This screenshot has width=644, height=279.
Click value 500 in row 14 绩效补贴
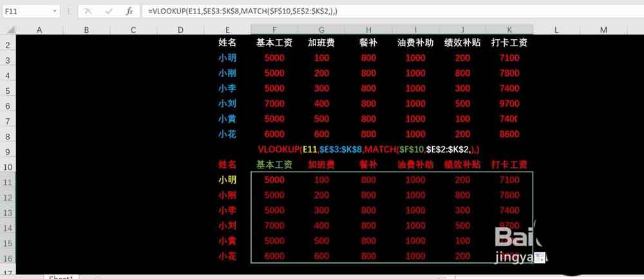pyautogui.click(x=462, y=226)
